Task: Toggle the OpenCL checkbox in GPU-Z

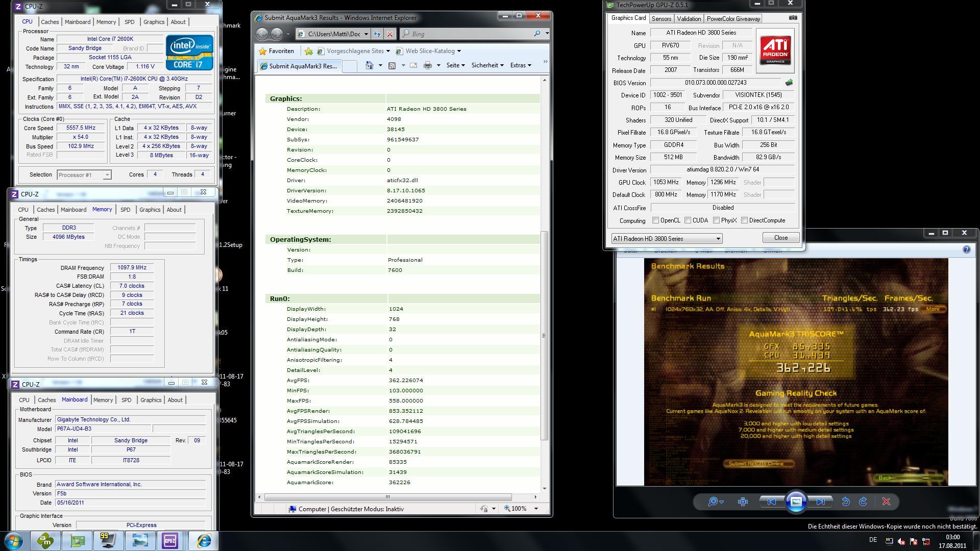Action: (655, 220)
